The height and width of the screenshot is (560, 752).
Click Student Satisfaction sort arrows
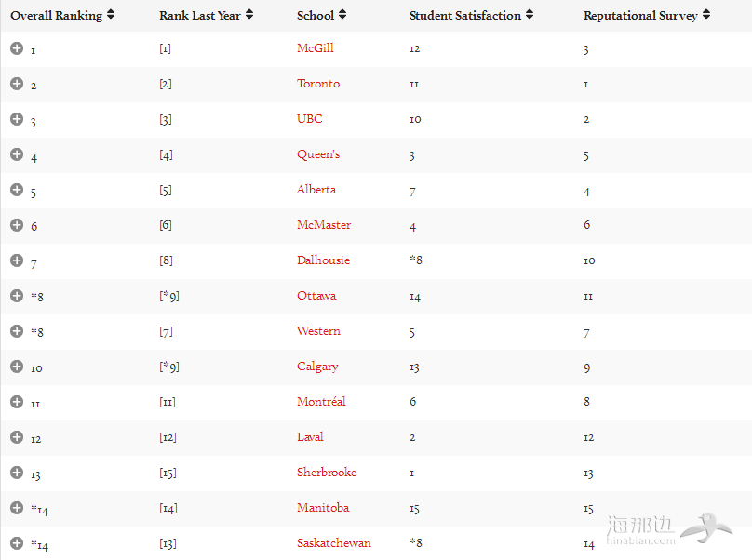coord(530,15)
